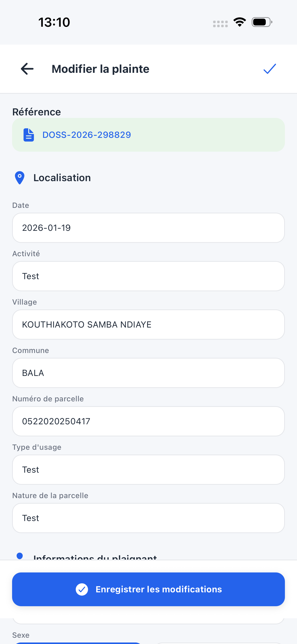Tap the 13:10 clock in status bar
Image resolution: width=297 pixels, height=644 pixels.
54,22
